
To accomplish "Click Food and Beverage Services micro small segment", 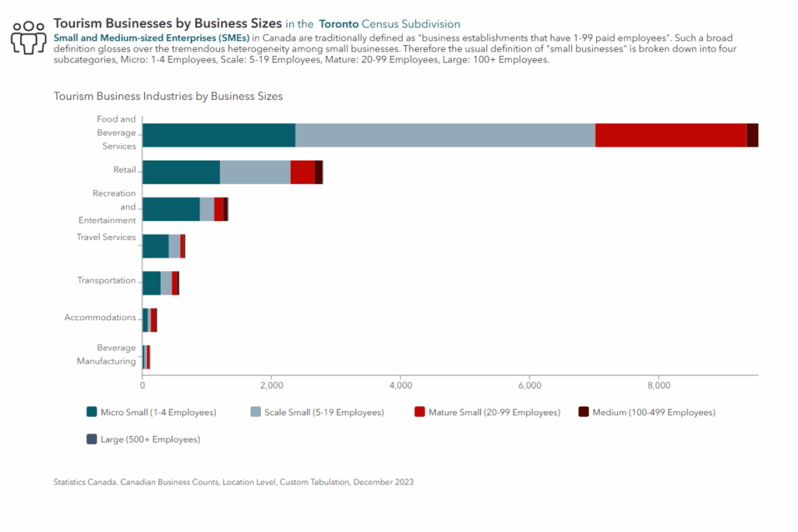I will (219, 136).
